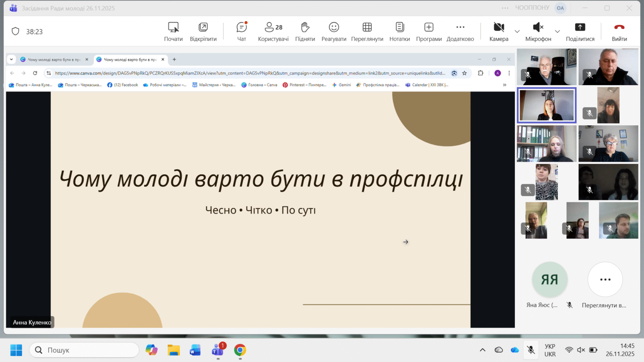644x362 pixels.
Task: Expand microphone options dropdown arrow
Action: tap(557, 31)
